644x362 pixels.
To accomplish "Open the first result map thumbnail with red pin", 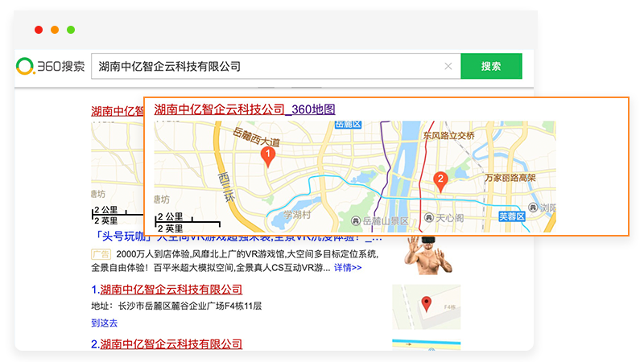I will (x=427, y=307).
